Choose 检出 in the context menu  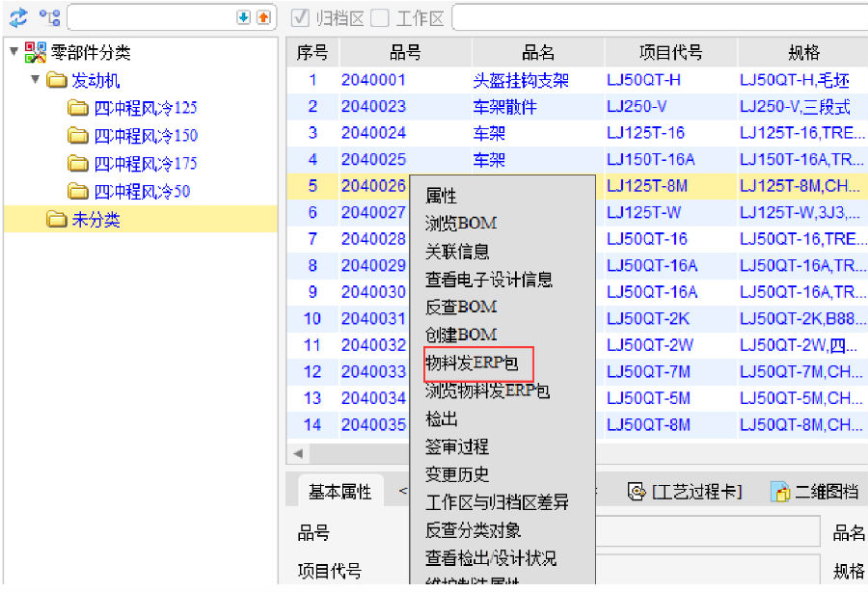click(x=441, y=418)
